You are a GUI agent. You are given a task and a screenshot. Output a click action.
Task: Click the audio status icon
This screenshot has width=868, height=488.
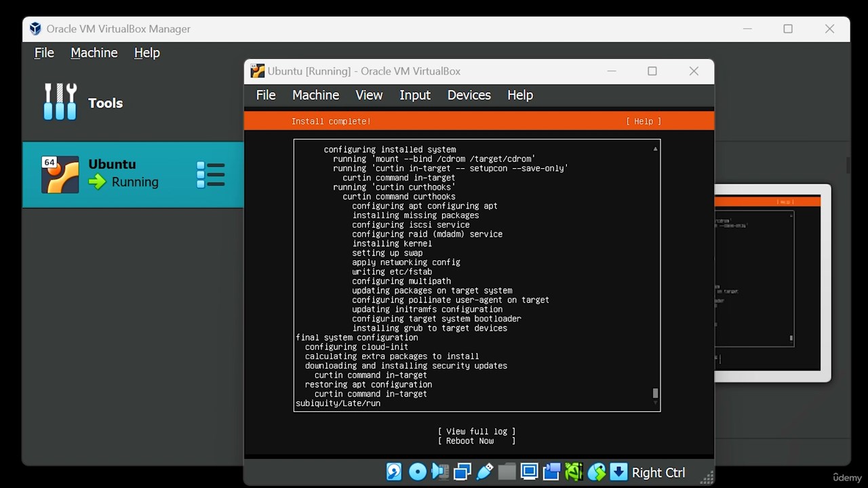coord(440,472)
